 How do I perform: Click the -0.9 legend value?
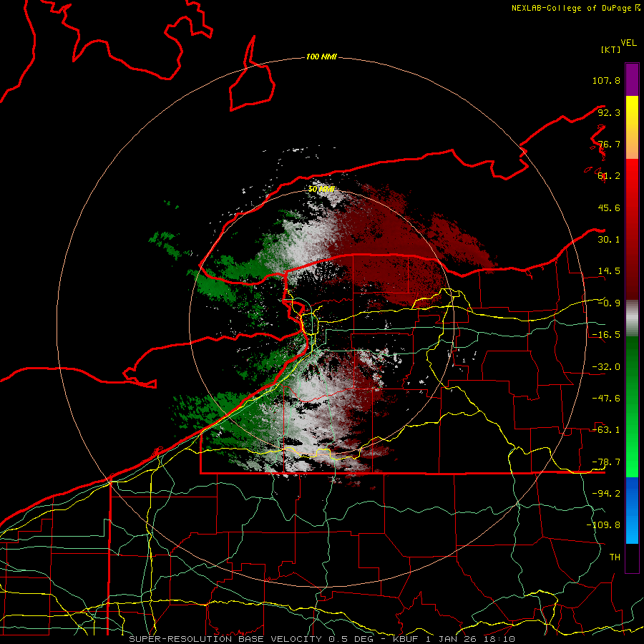(x=609, y=303)
